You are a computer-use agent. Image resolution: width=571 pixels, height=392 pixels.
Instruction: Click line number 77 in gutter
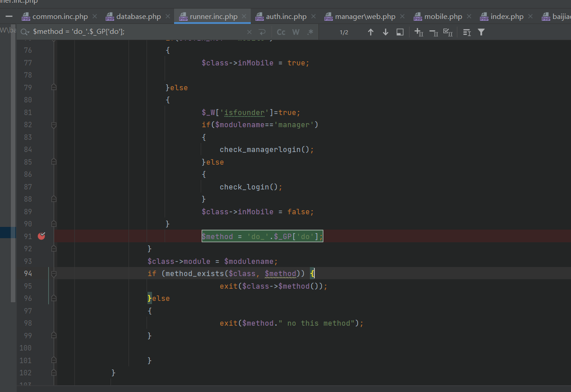[28, 63]
